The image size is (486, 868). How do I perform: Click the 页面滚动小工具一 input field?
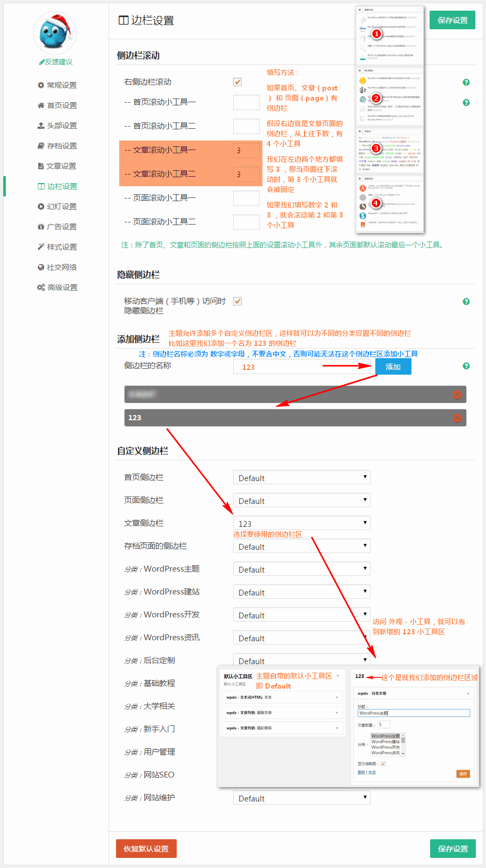click(246, 198)
